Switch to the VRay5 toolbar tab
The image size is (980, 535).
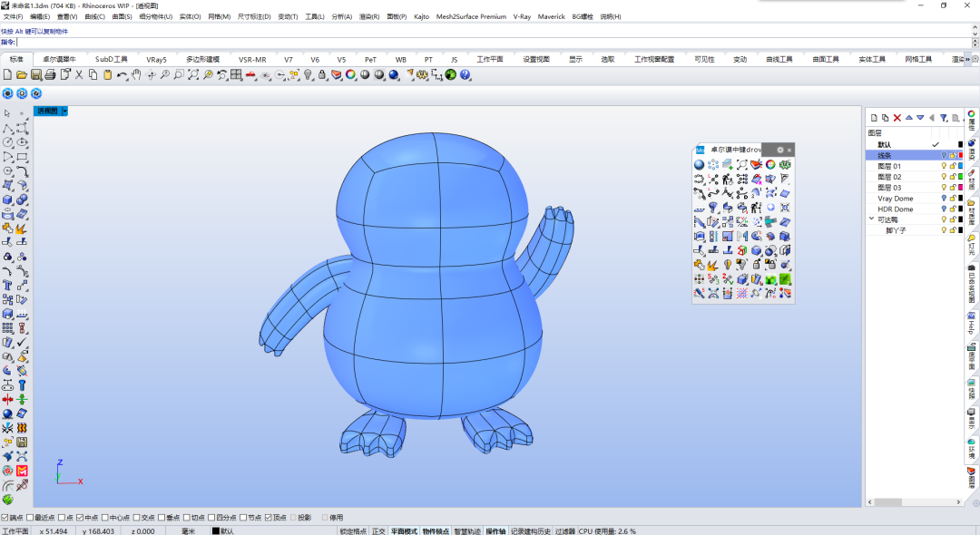156,59
